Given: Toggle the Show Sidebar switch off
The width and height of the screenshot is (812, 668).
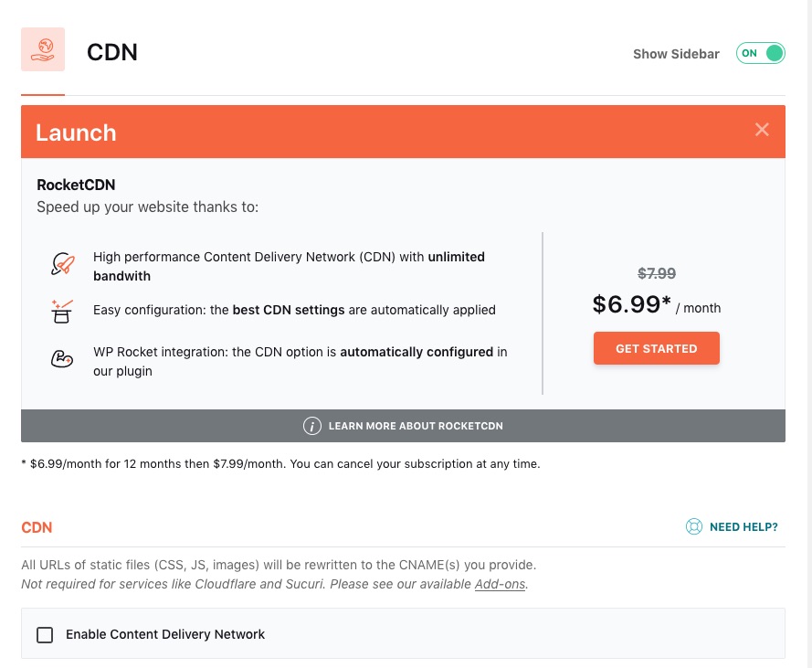Looking at the screenshot, I should [761, 53].
